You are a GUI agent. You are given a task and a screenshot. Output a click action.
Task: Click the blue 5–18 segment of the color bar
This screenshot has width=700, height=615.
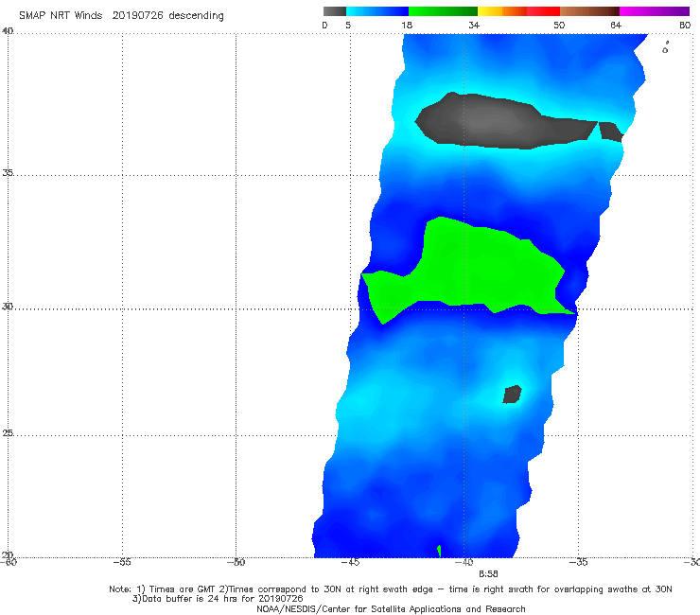coord(377,11)
